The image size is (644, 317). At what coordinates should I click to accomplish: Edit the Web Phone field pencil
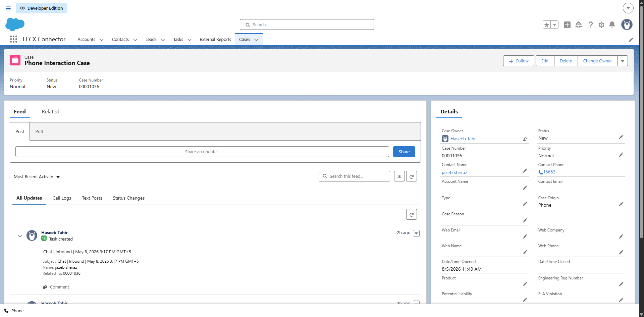click(621, 252)
